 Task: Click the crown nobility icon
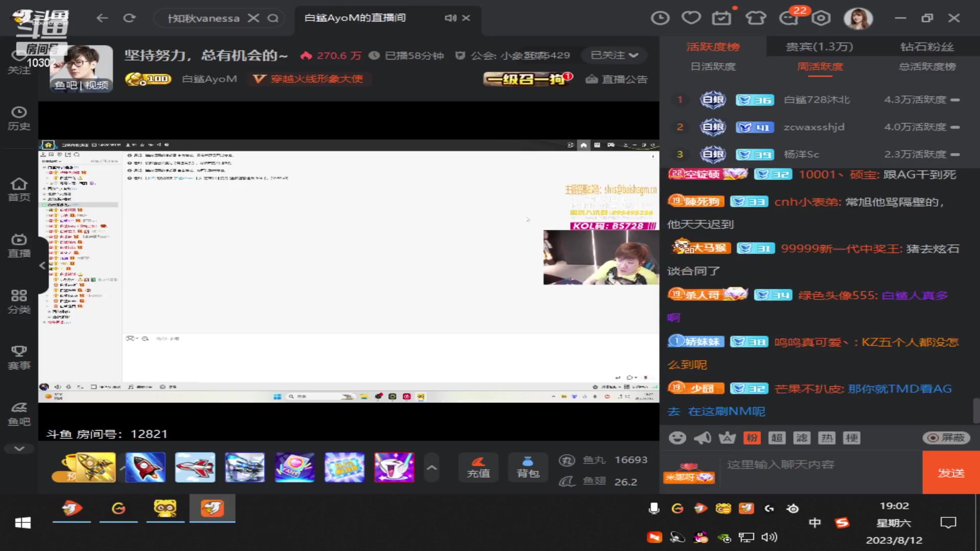(x=727, y=438)
